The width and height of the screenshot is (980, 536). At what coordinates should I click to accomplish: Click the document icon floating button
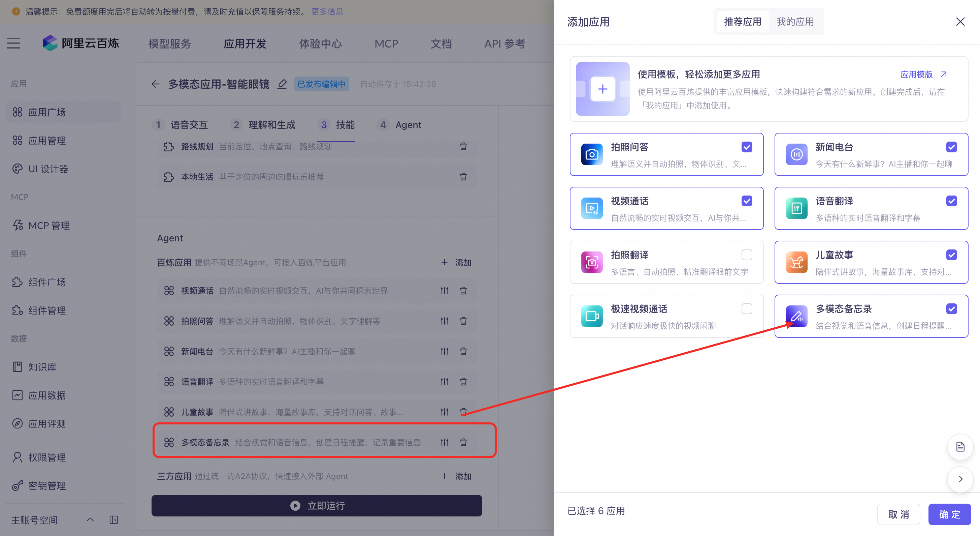point(960,447)
